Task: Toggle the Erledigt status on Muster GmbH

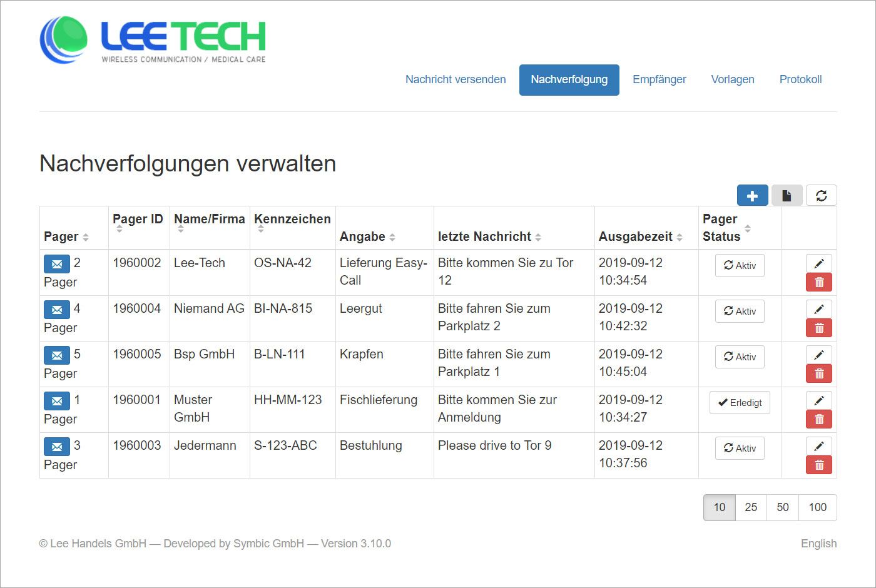Action: pos(739,402)
